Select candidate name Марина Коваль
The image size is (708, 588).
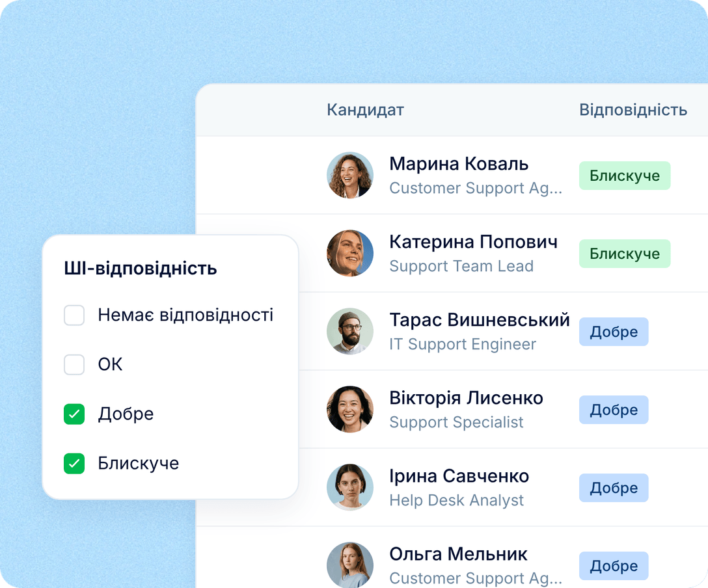(459, 164)
